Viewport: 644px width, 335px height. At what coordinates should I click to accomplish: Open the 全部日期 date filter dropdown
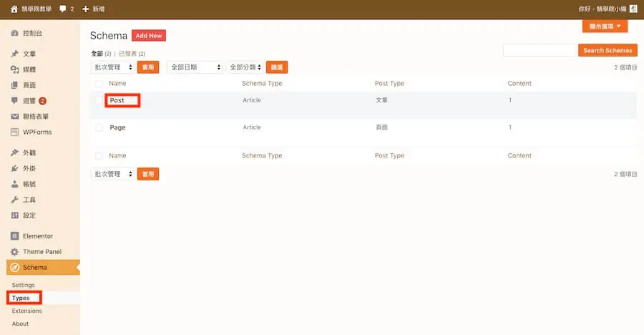[195, 67]
